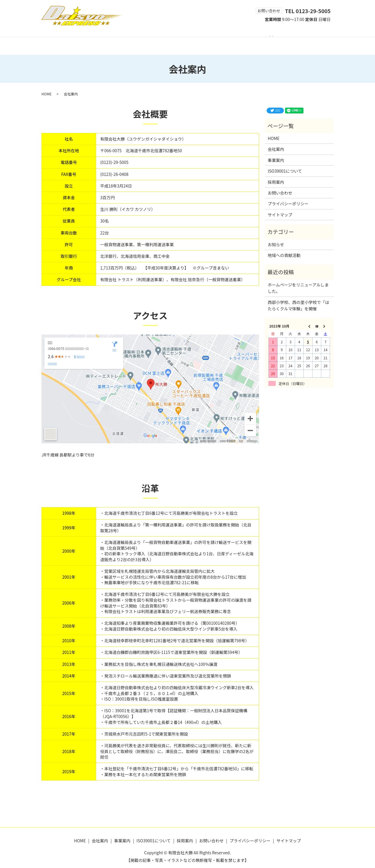The width and height of the screenshot is (375, 868).
Task: Click the larger map link in card
Action: (52, 364)
